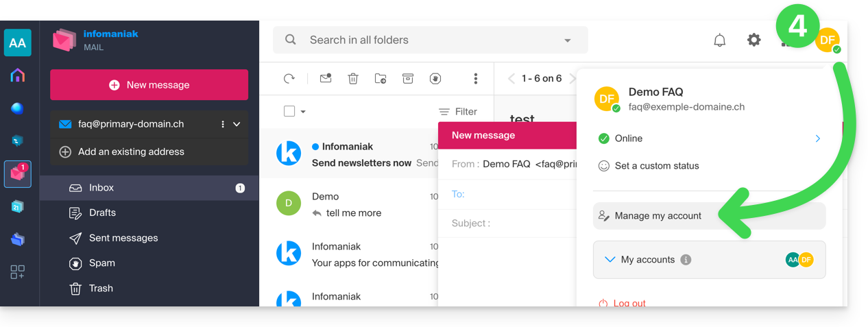Click Manage my account

click(658, 216)
